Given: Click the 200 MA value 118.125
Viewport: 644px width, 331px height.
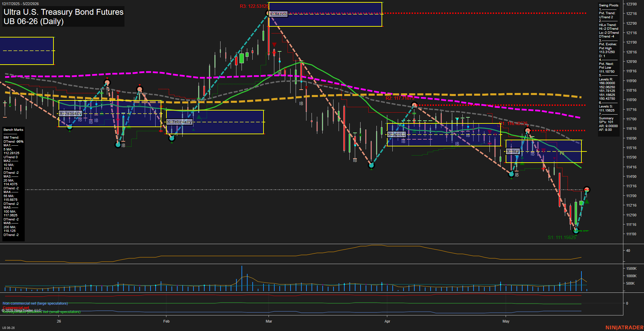Looking at the screenshot, I should 10,231.
